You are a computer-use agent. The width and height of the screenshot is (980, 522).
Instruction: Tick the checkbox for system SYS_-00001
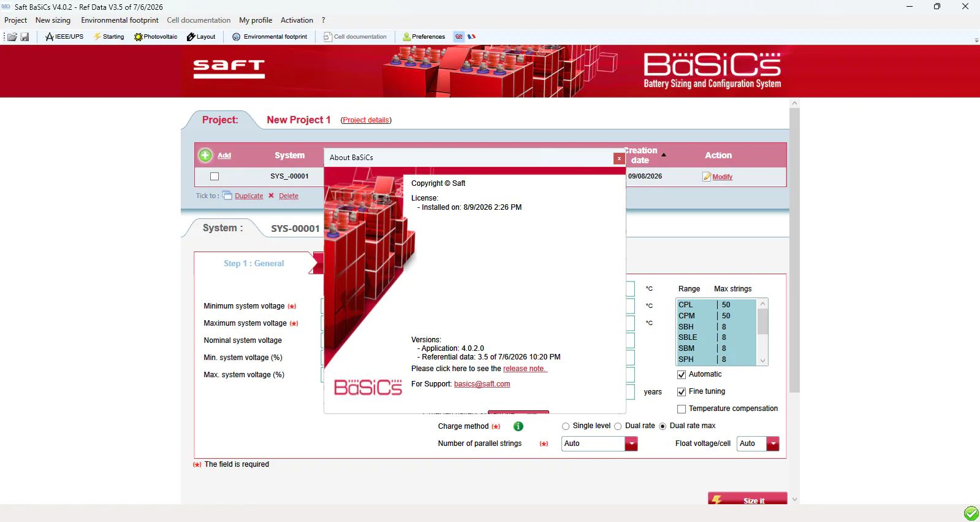point(215,177)
